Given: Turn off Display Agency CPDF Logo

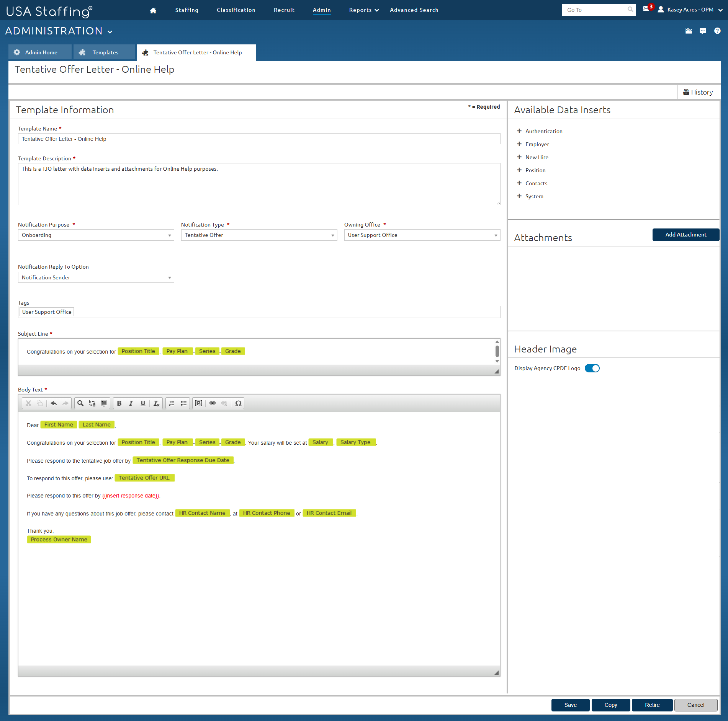Looking at the screenshot, I should pos(592,368).
